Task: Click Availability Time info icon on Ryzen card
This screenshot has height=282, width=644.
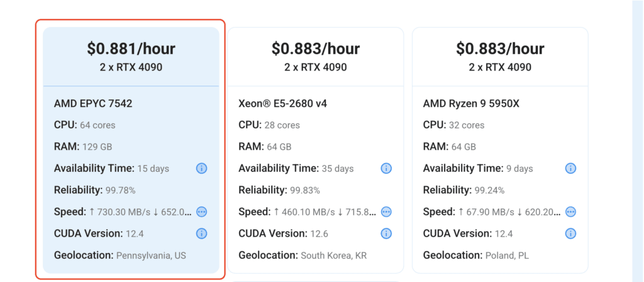Action: pos(570,168)
